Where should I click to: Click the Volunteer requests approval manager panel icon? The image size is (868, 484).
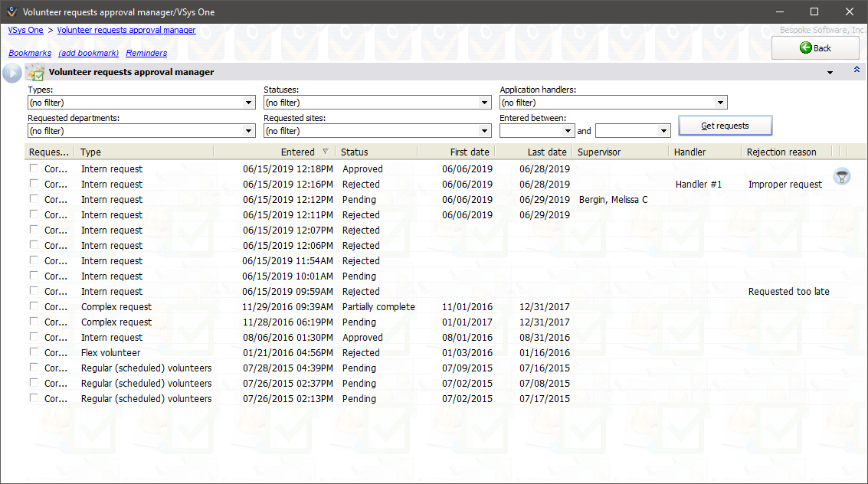coord(34,73)
